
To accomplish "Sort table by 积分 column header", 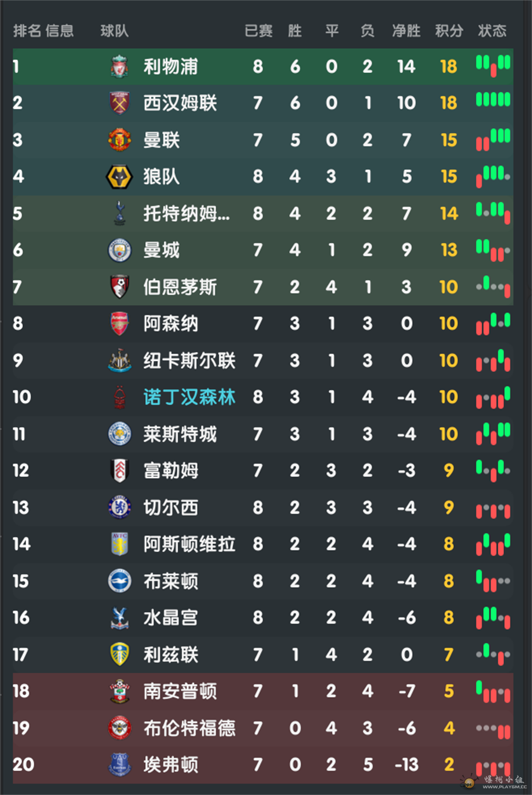I will [449, 31].
